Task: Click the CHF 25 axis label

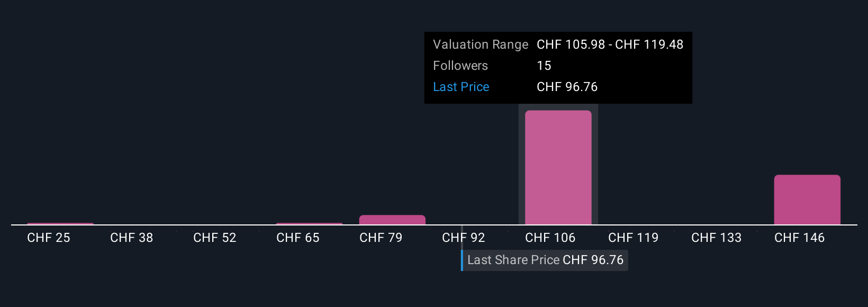Action: click(x=49, y=238)
